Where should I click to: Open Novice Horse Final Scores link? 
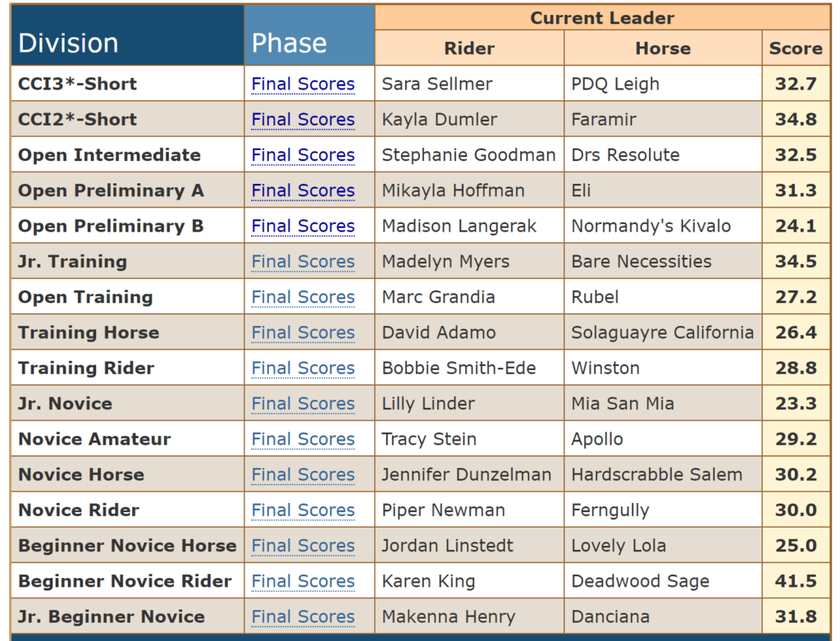click(x=304, y=475)
